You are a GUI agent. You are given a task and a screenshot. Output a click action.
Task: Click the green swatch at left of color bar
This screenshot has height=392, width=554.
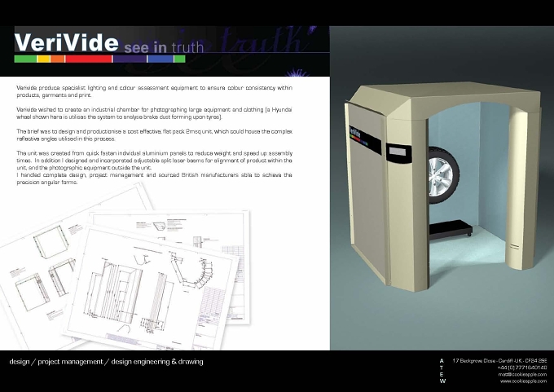[x=25, y=59]
